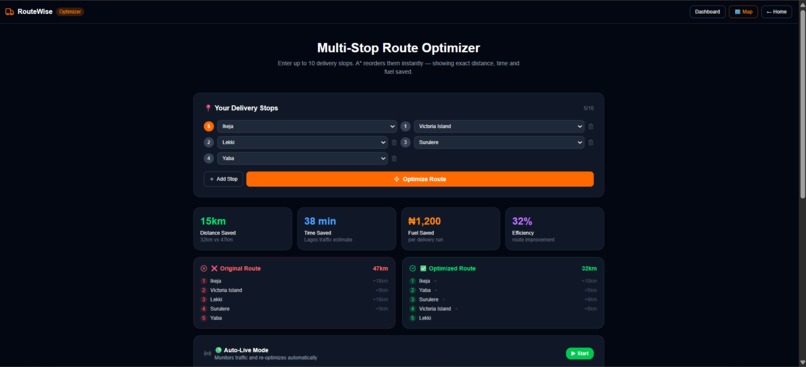The height and width of the screenshot is (367, 806).
Task: Delete the Lekki stop with its trash icon
Action: tap(394, 142)
